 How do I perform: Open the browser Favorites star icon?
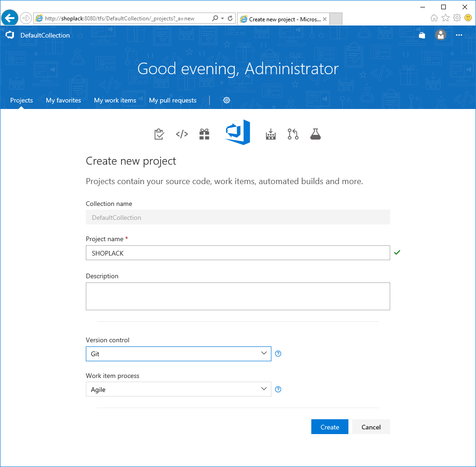tap(445, 18)
